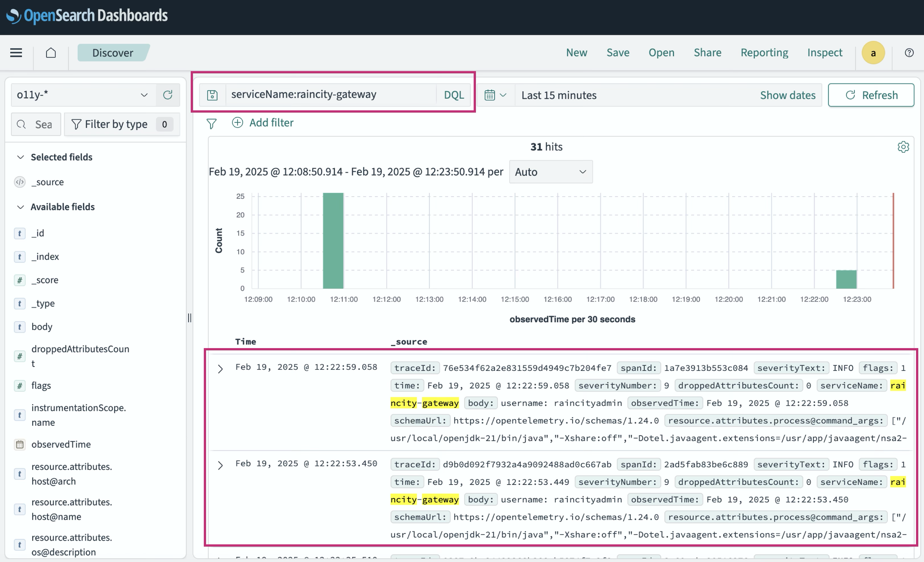Click the Refresh button
This screenshot has width=924, height=562.
pyautogui.click(x=871, y=95)
